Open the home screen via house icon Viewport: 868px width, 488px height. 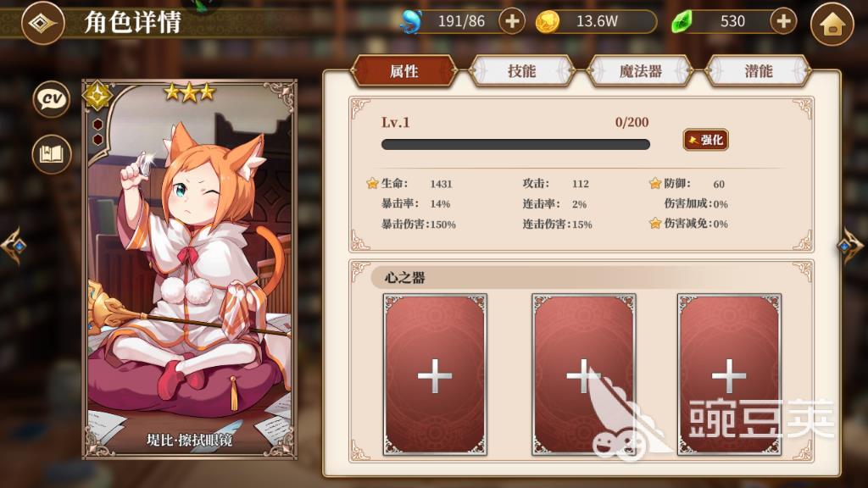pyautogui.click(x=832, y=24)
